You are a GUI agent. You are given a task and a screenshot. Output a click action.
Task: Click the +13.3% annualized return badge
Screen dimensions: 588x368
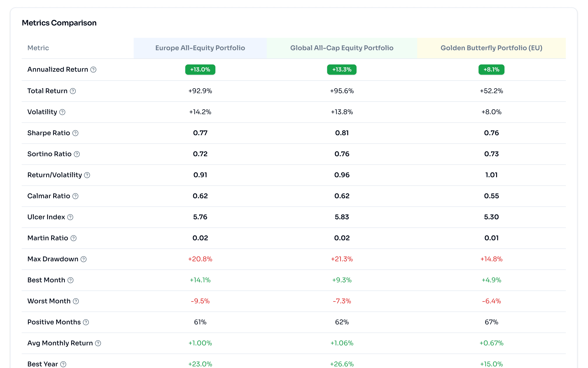coord(342,70)
